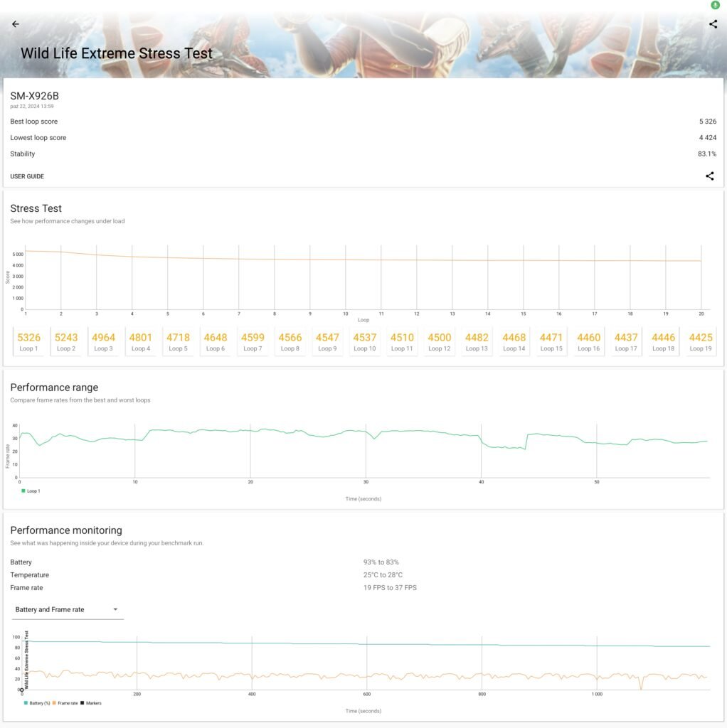Open the USER GUIDE link
The height and width of the screenshot is (728, 727).
[x=27, y=176]
